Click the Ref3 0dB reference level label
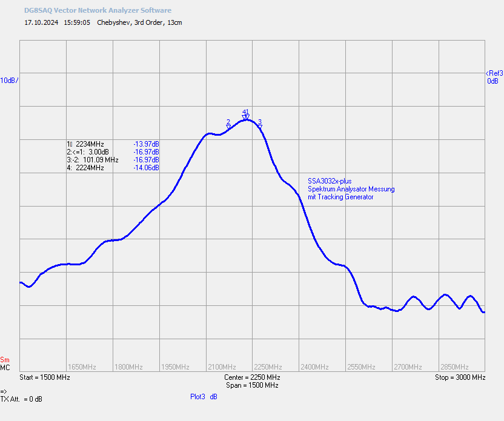This screenshot has width=504, height=421. point(494,77)
